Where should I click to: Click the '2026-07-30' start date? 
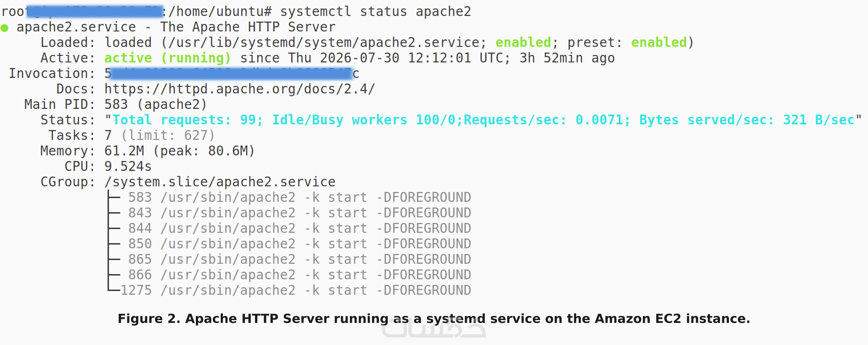(x=360, y=58)
